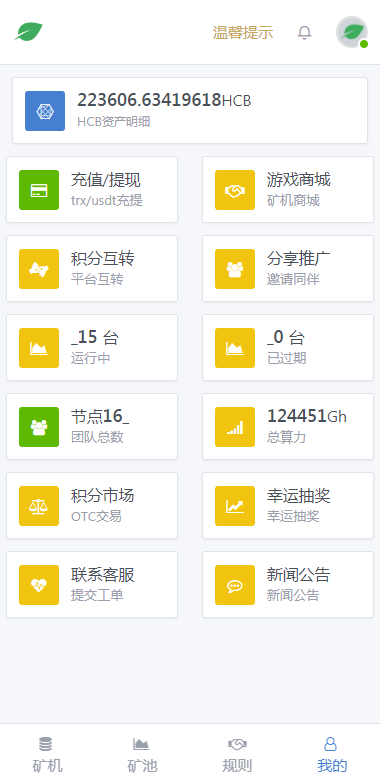Open the 新闻公告 chat bubble icon
The width and height of the screenshot is (380, 784).
(x=235, y=585)
